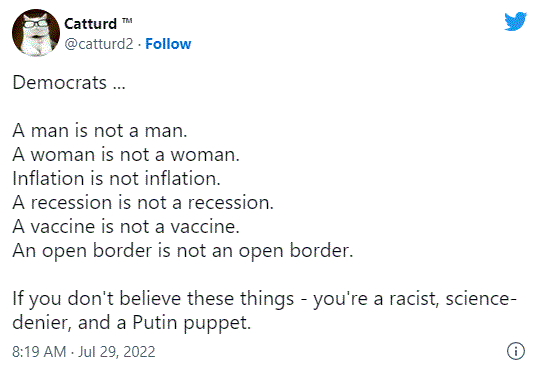
Task: Click the trademark symbol beside Catturd
Action: [127, 20]
